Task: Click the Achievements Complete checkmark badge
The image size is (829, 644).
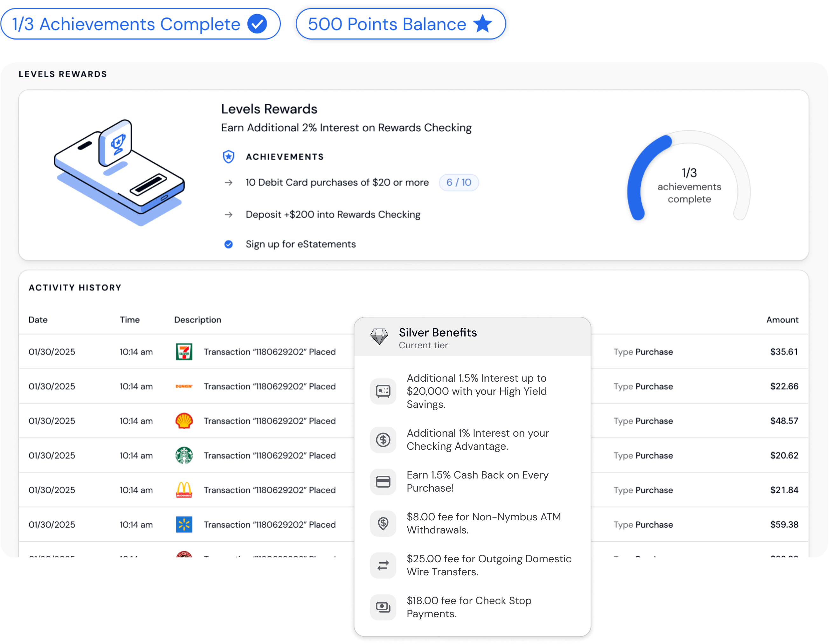Action: click(x=257, y=24)
